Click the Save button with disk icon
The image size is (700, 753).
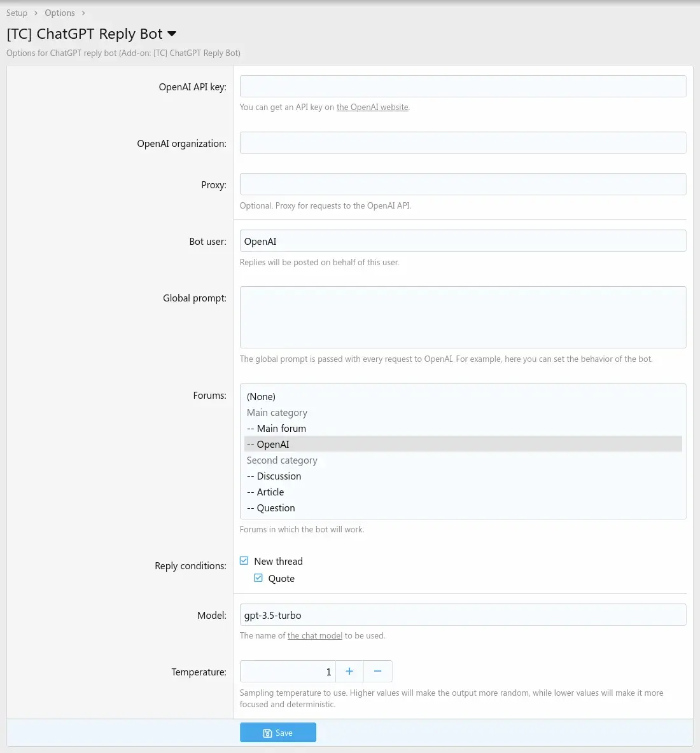tap(277, 733)
